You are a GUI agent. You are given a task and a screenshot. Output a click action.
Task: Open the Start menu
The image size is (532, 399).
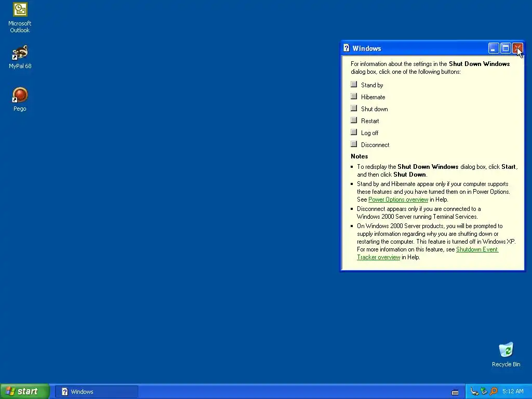pos(24,391)
